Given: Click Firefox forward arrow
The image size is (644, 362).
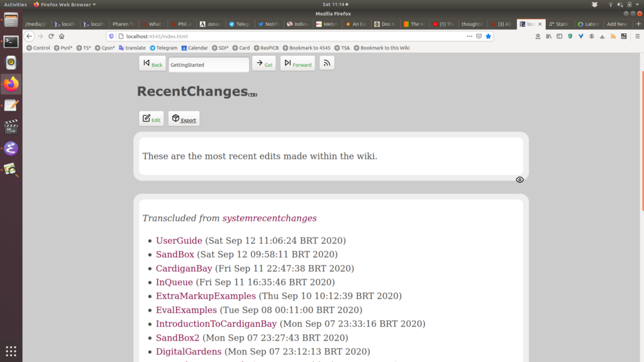Looking at the screenshot, I should click(40, 36).
